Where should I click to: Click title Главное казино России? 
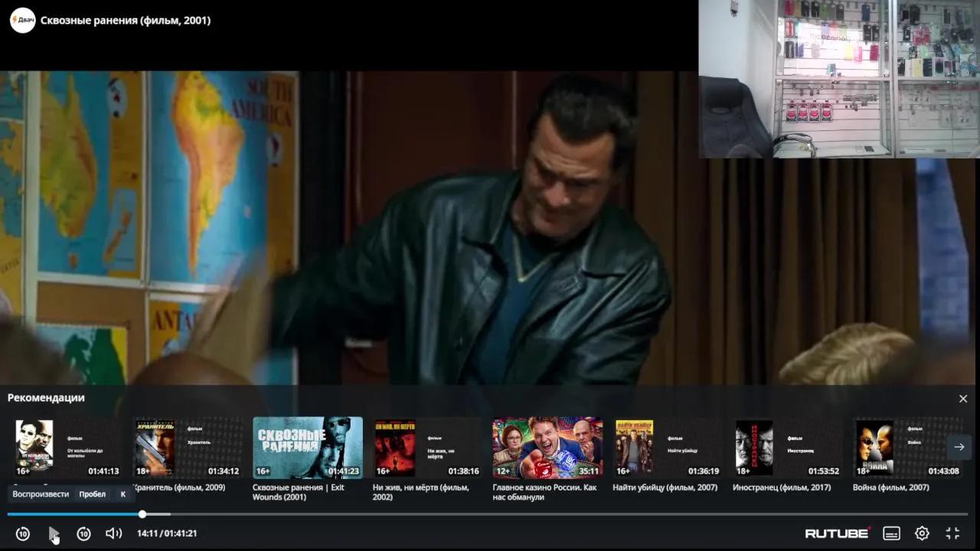544,492
